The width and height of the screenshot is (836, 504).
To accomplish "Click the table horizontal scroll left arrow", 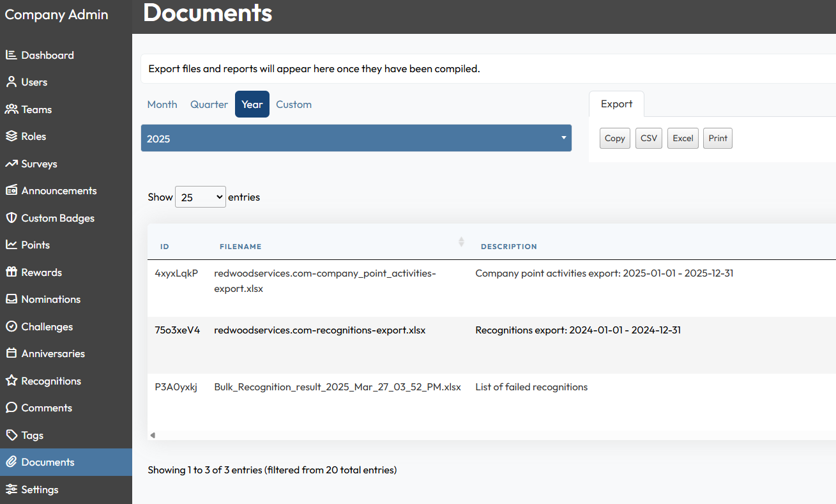I will pos(153,435).
